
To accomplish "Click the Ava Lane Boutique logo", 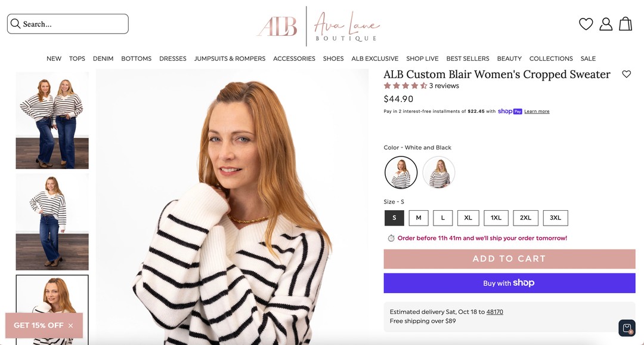I will 318,26.
